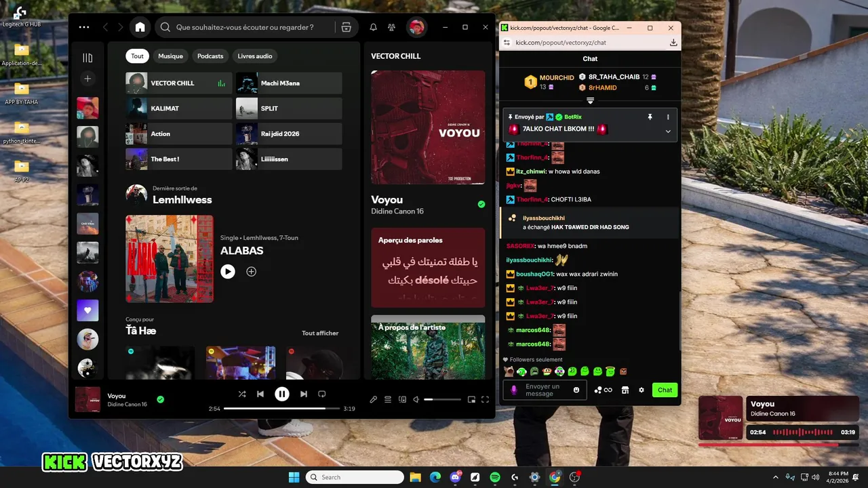The width and height of the screenshot is (868, 488).
Task: Play ALABAS single
Action: pos(228,271)
